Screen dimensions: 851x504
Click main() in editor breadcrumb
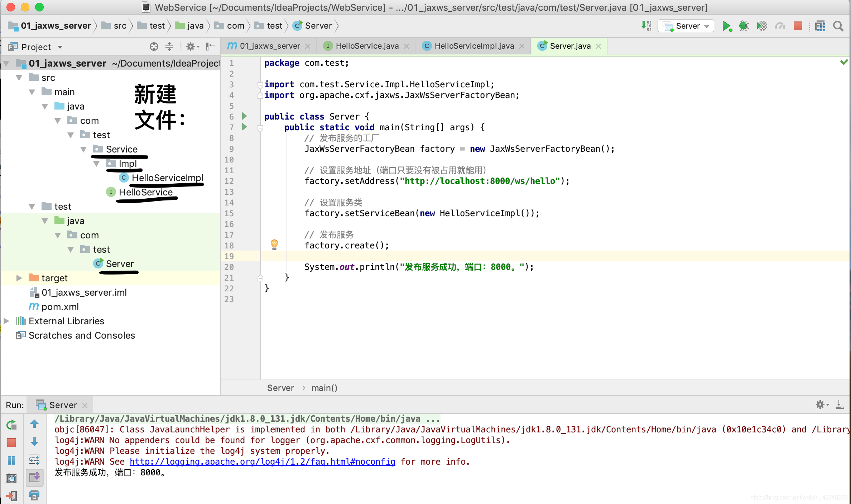324,388
